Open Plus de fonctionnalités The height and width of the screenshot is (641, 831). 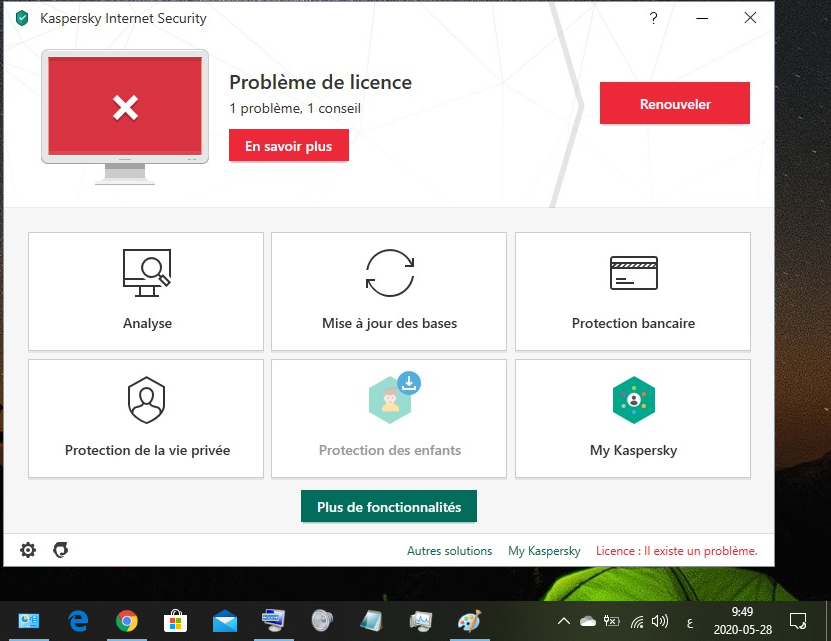coord(389,506)
